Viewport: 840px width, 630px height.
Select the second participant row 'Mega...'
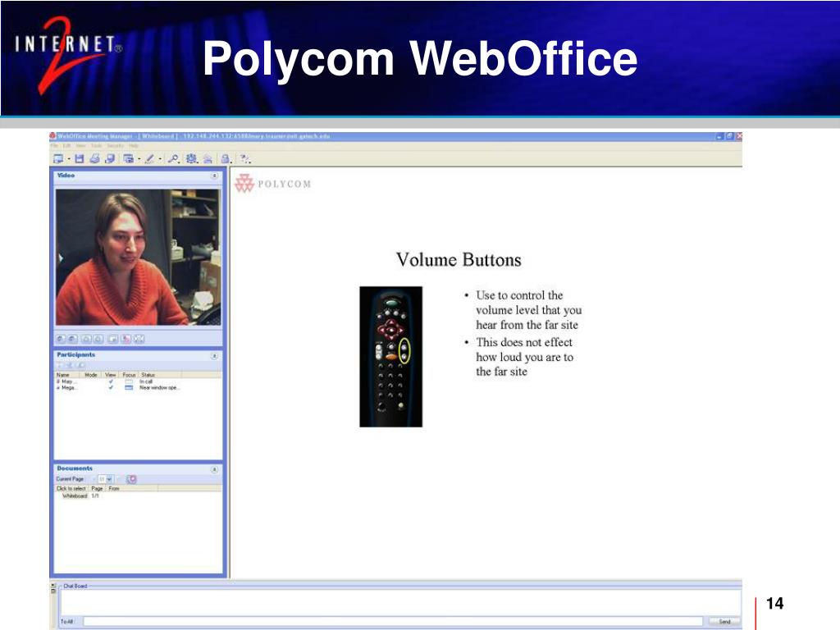click(x=138, y=387)
